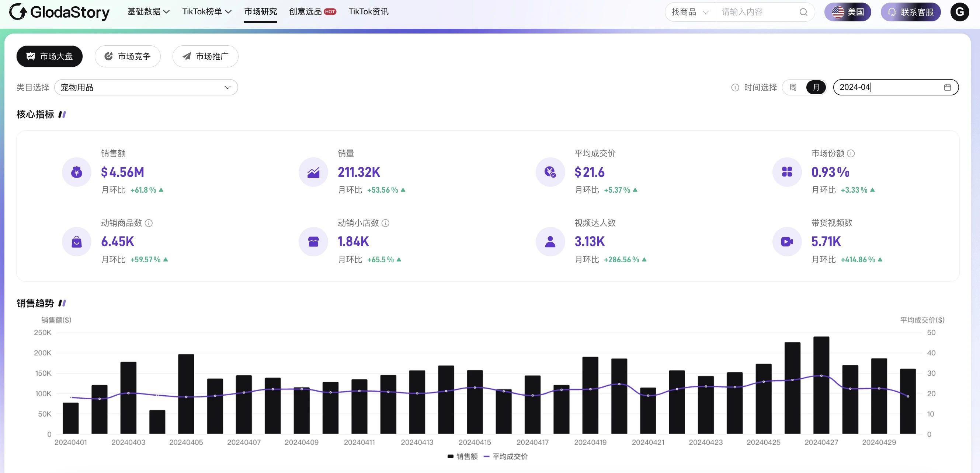Expand the 宠物用品 category dropdown
The image size is (980, 473).
tap(146, 87)
